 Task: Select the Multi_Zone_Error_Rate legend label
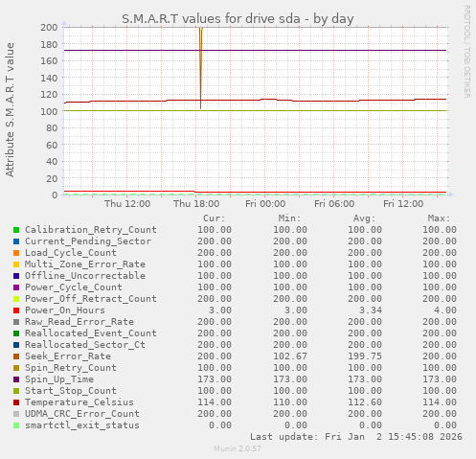pos(85,264)
